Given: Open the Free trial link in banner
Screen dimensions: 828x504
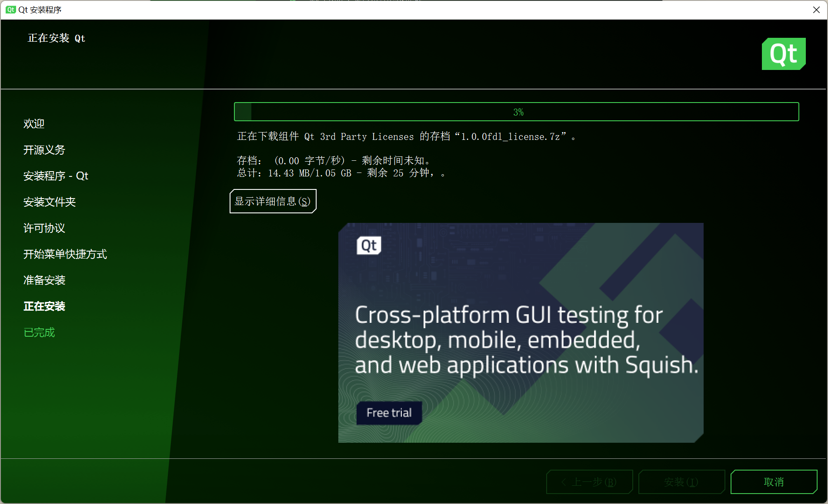Looking at the screenshot, I should pos(389,413).
